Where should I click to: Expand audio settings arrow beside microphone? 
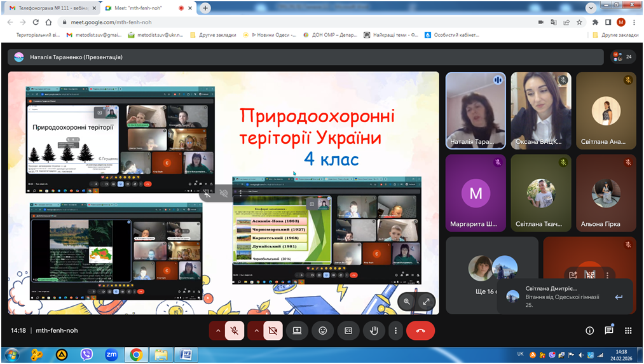click(x=217, y=331)
